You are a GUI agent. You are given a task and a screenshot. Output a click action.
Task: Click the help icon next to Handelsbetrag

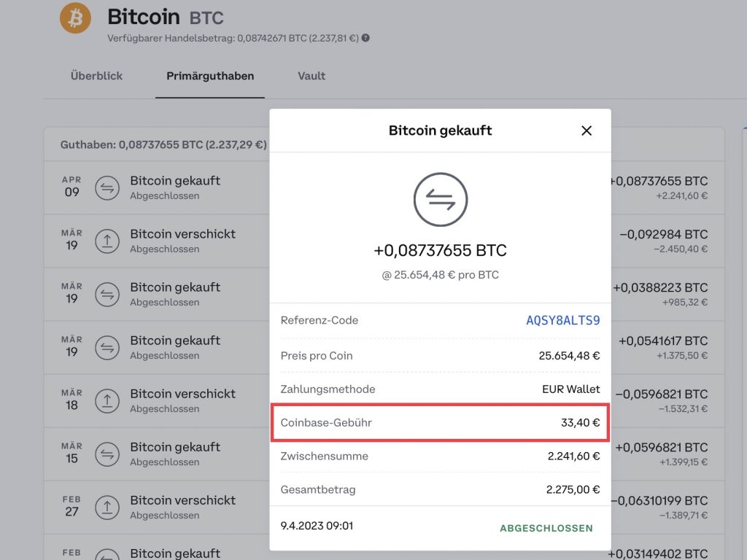coord(365,38)
